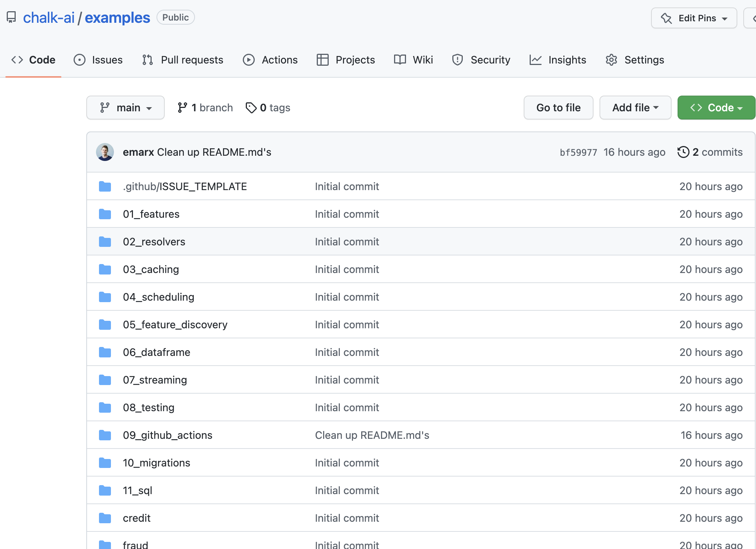Open the Add file dropdown
Screen dimensions: 756x549
[635, 108]
